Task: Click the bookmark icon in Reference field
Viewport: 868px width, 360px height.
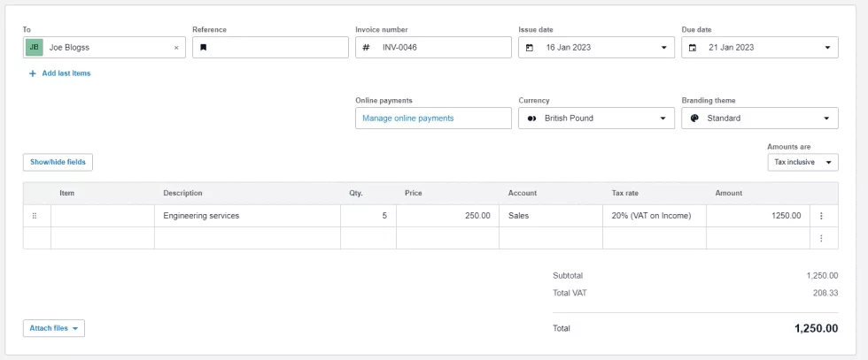Action: coord(203,48)
